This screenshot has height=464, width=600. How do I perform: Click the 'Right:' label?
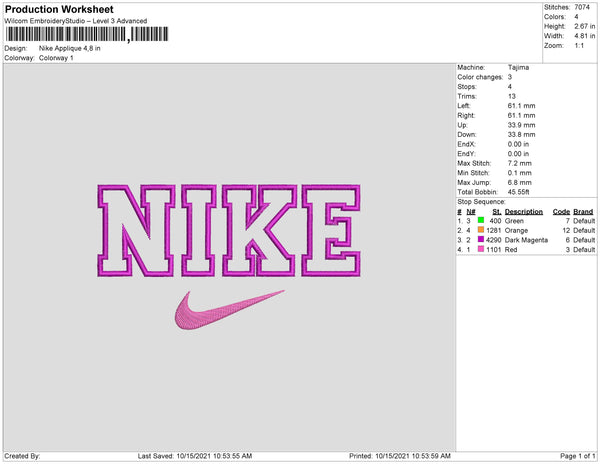(x=466, y=115)
